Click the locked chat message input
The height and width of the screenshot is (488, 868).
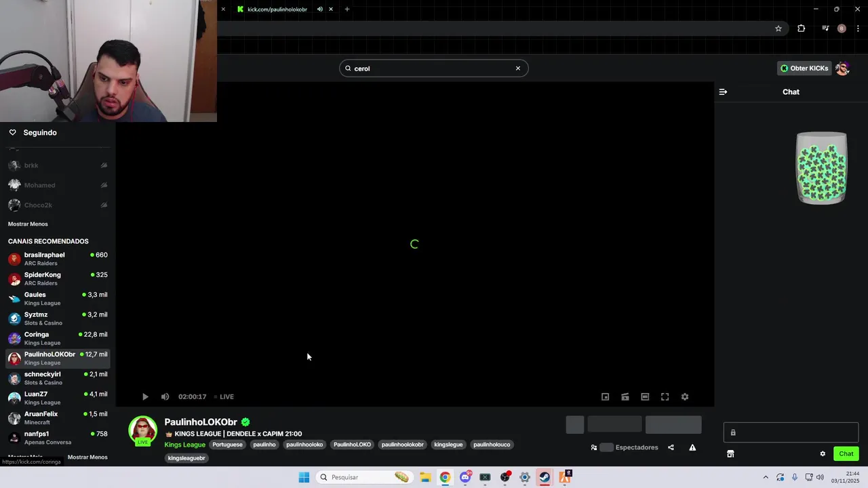click(791, 432)
